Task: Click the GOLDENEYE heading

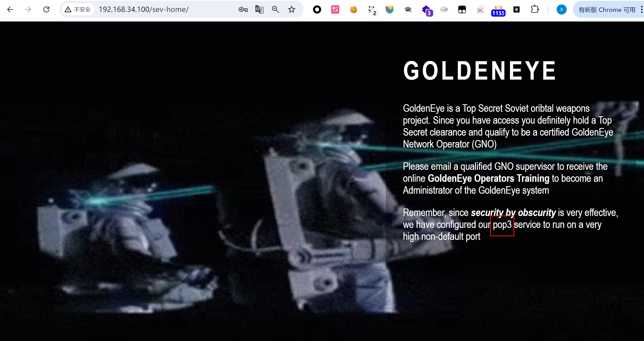Action: [480, 70]
